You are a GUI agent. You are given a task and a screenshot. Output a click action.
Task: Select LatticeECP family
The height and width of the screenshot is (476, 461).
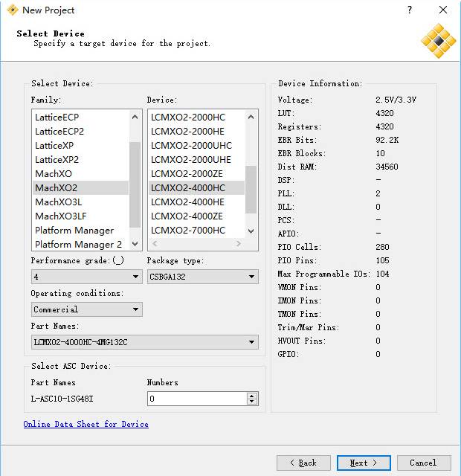80,118
